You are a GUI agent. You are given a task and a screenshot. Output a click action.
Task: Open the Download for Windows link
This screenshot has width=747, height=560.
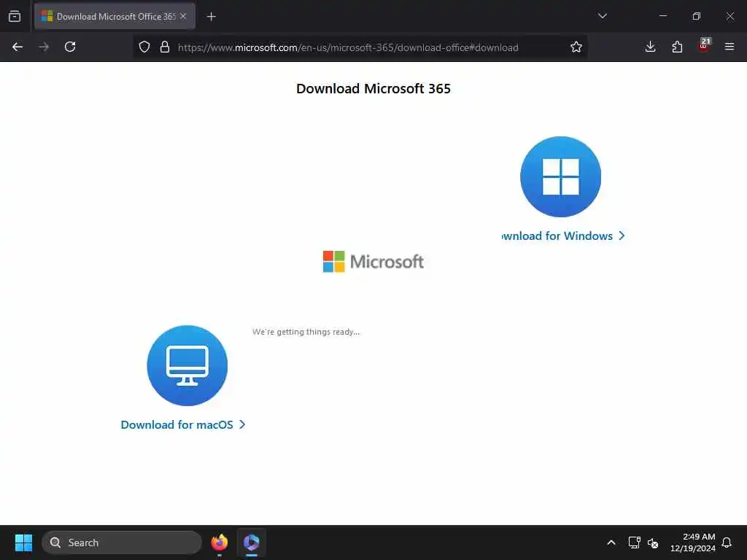tap(563, 236)
